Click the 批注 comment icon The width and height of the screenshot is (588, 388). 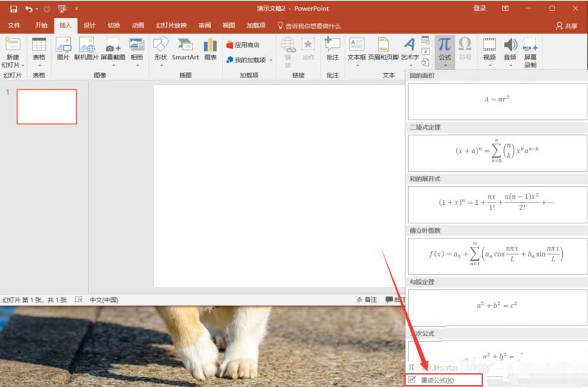[332, 49]
